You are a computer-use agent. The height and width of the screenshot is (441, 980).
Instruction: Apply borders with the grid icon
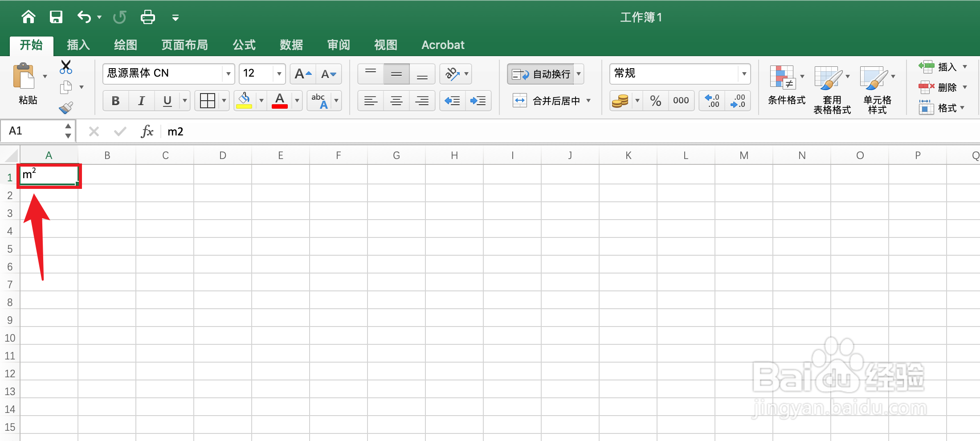(x=208, y=101)
